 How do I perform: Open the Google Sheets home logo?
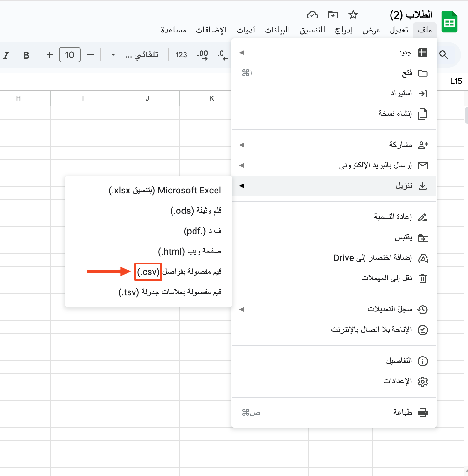click(x=450, y=22)
